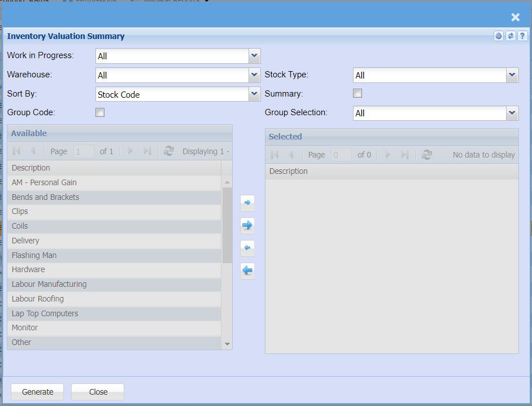Image resolution: width=532 pixels, height=406 pixels.
Task: Select Bends and Brackets in Available list
Action: [45, 197]
